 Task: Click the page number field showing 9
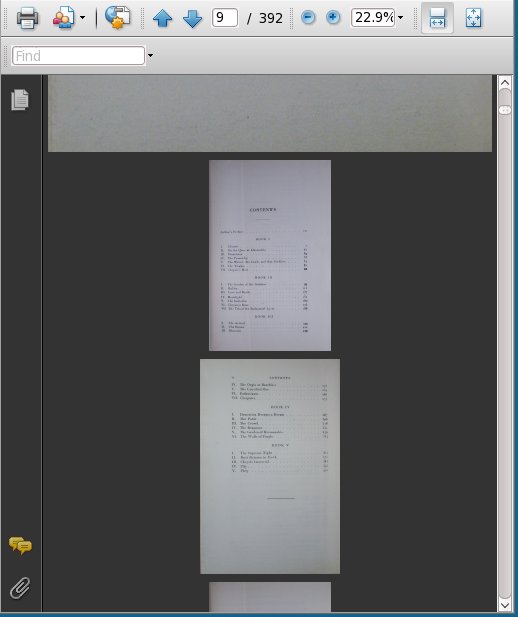coord(225,18)
